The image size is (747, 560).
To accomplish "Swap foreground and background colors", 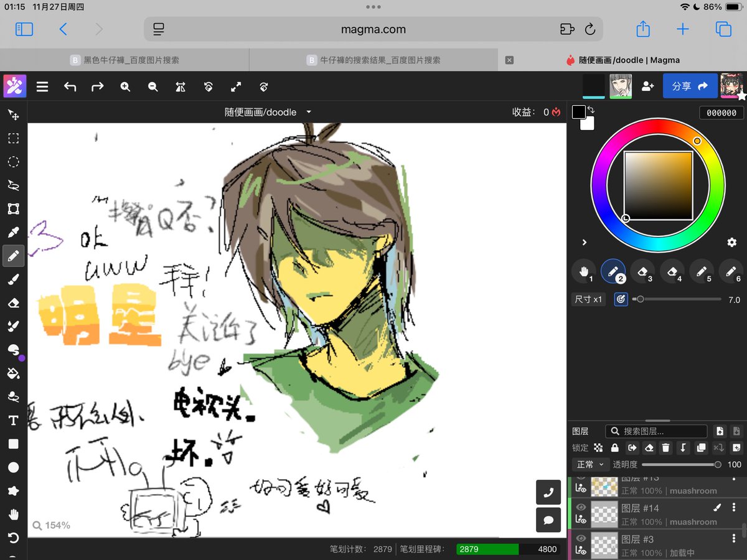I will click(591, 110).
